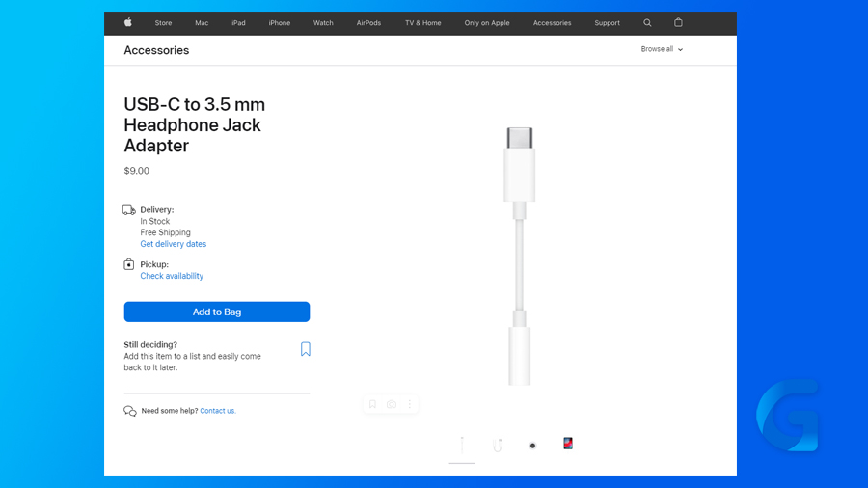Select the jack end-view thumbnail
The height and width of the screenshot is (488, 868).
pos(532,446)
